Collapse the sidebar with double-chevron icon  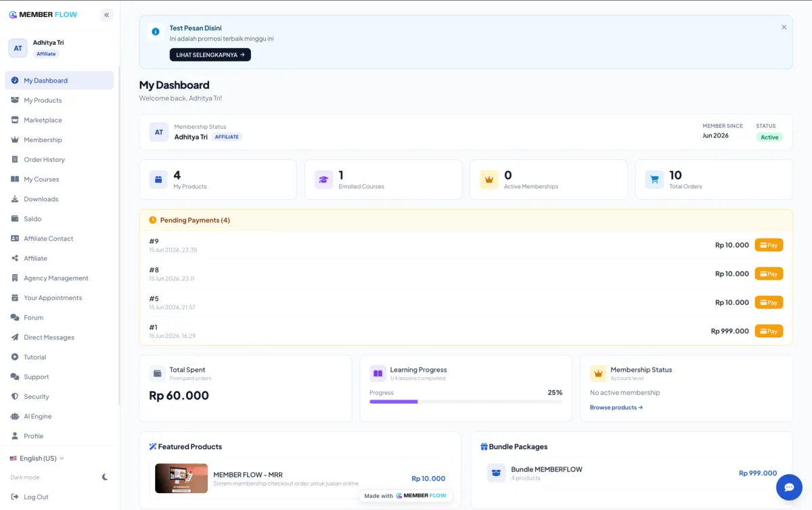(x=106, y=15)
